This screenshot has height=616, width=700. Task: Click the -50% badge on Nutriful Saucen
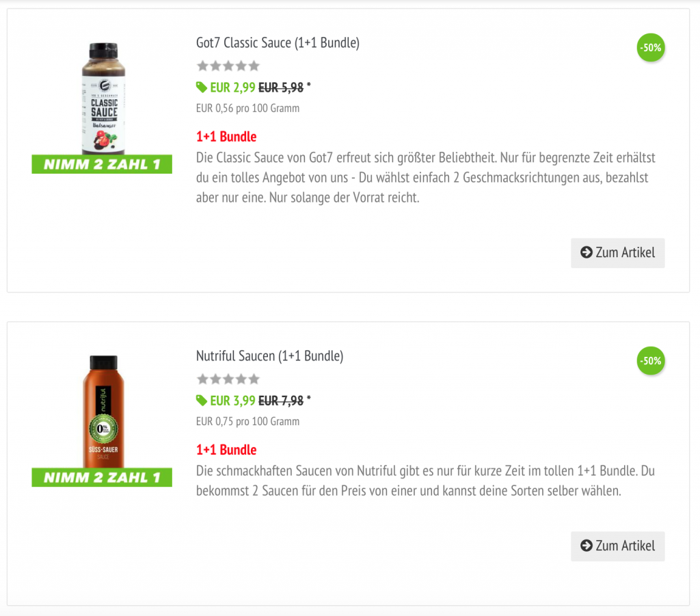pos(650,361)
